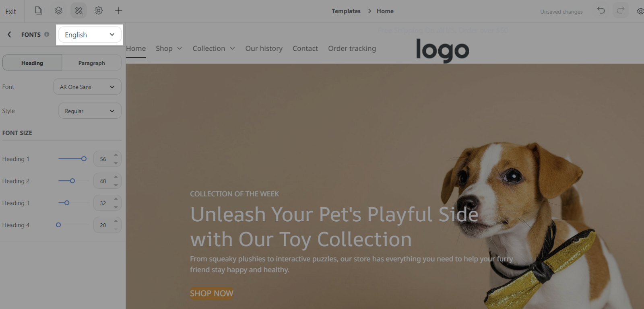
Task: Select the Heading tab
Action: point(32,63)
